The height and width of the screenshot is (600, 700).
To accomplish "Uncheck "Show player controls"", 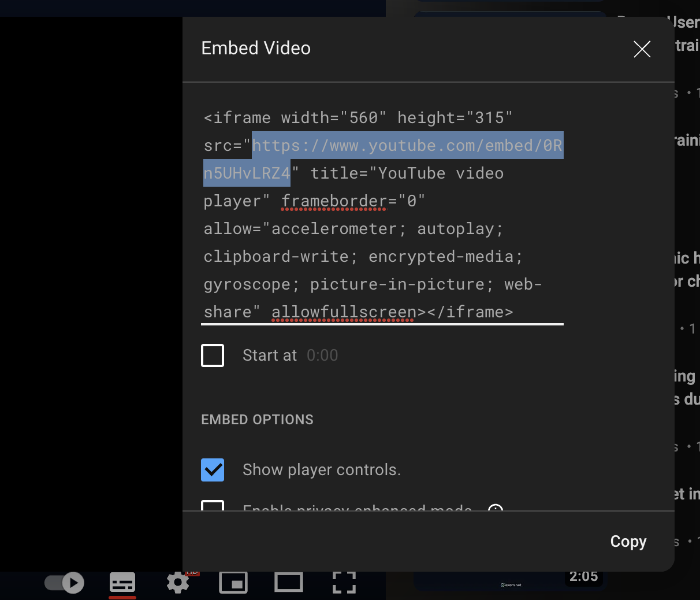I will [213, 470].
